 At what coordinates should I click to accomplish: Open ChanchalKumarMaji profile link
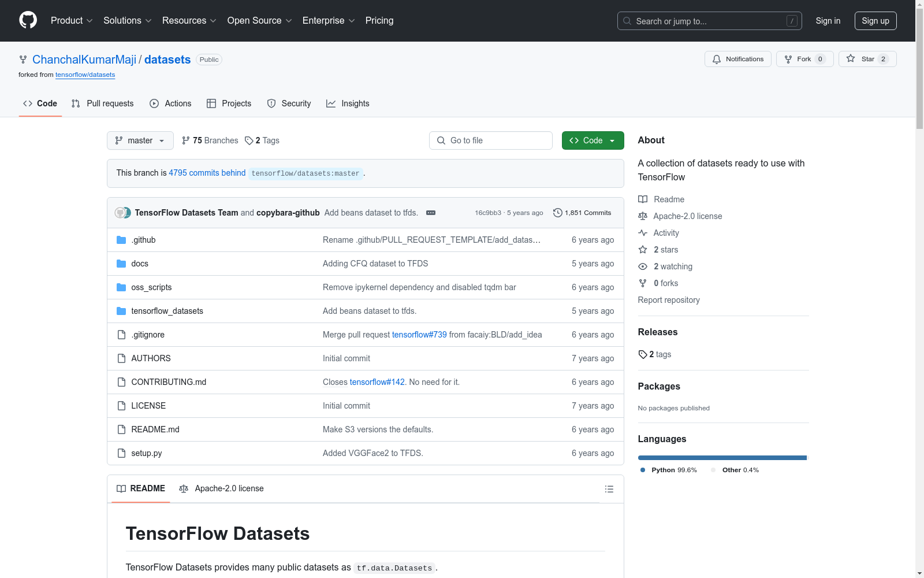click(x=84, y=60)
